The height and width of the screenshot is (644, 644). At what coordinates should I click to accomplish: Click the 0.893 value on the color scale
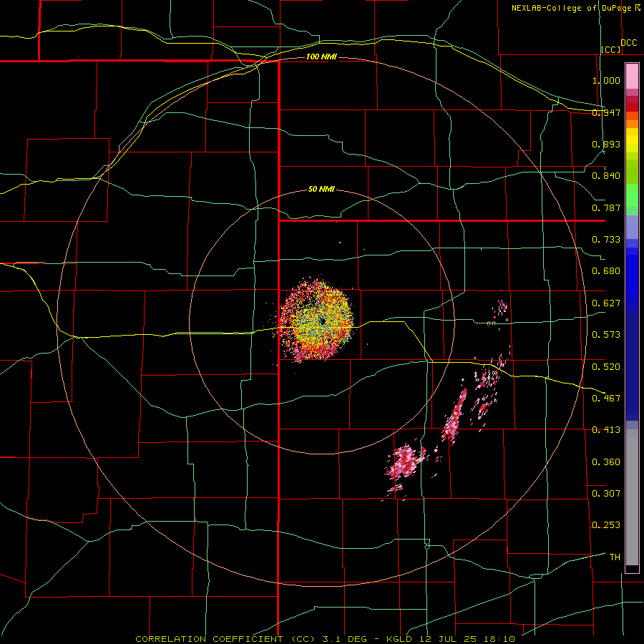[606, 144]
